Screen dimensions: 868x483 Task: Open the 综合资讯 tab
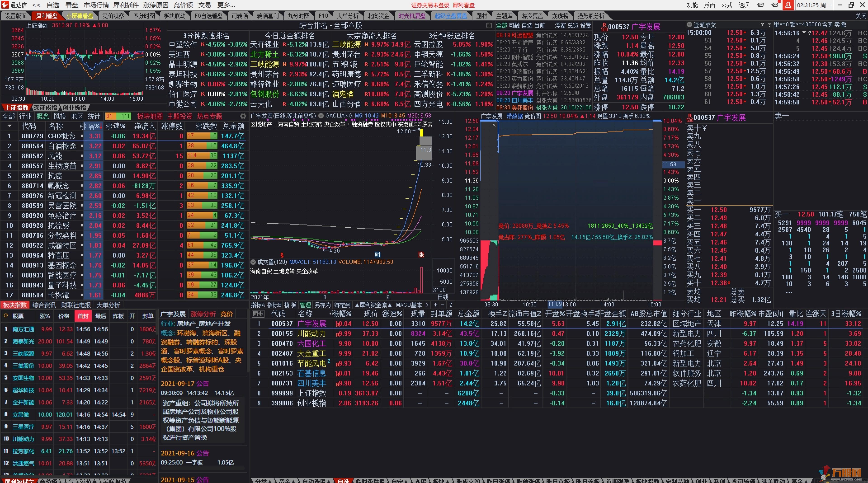pos(44,305)
